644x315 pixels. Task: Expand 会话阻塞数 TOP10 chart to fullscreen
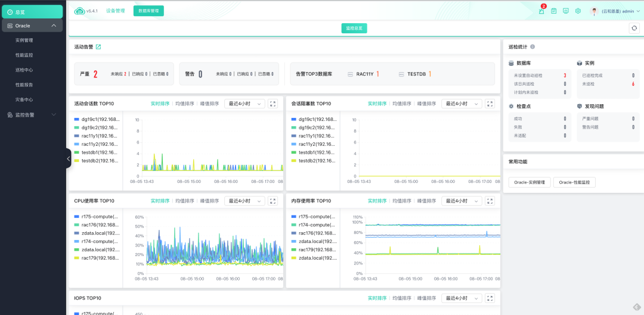coord(490,104)
